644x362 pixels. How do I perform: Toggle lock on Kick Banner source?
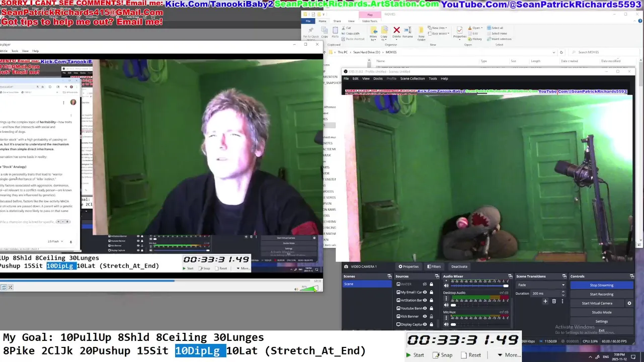431,316
